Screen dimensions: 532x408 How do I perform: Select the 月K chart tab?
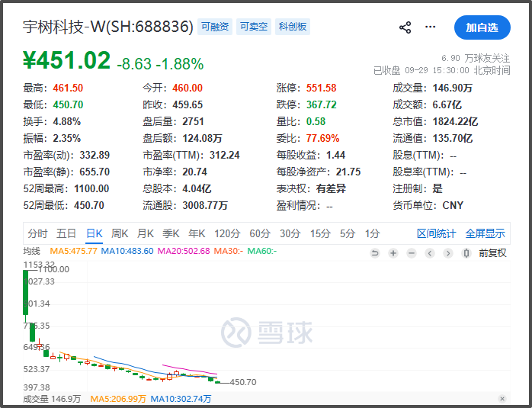tap(146, 233)
